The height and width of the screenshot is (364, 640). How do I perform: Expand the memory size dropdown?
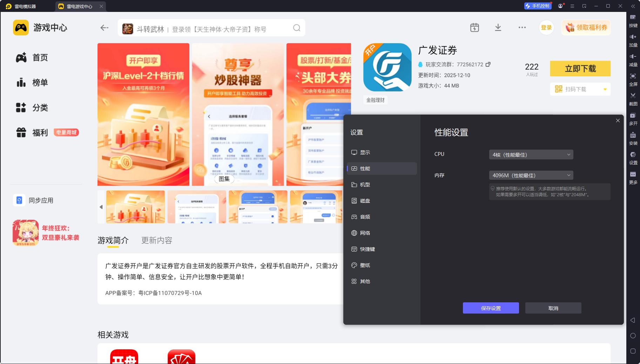531,176
